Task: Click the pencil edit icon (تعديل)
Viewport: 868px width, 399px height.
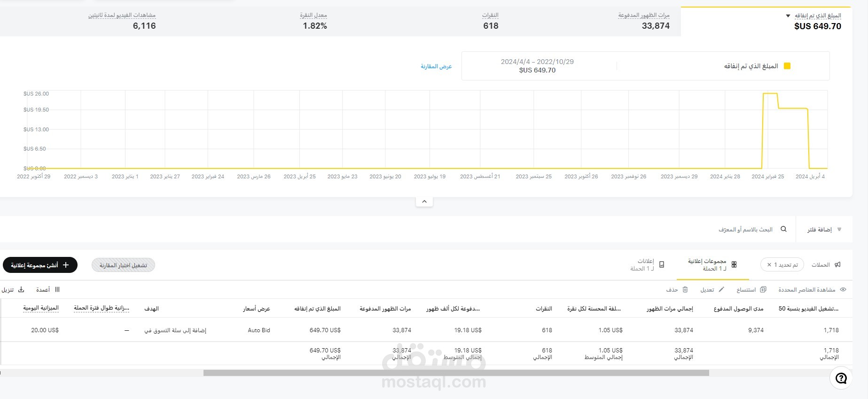Action: click(x=721, y=290)
